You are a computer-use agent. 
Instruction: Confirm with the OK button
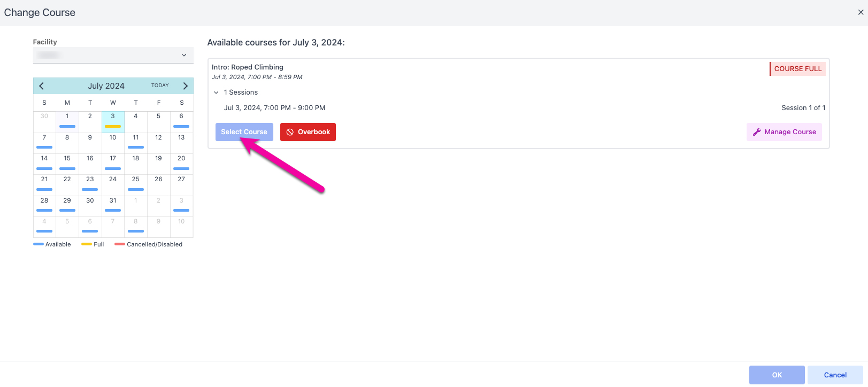point(777,375)
